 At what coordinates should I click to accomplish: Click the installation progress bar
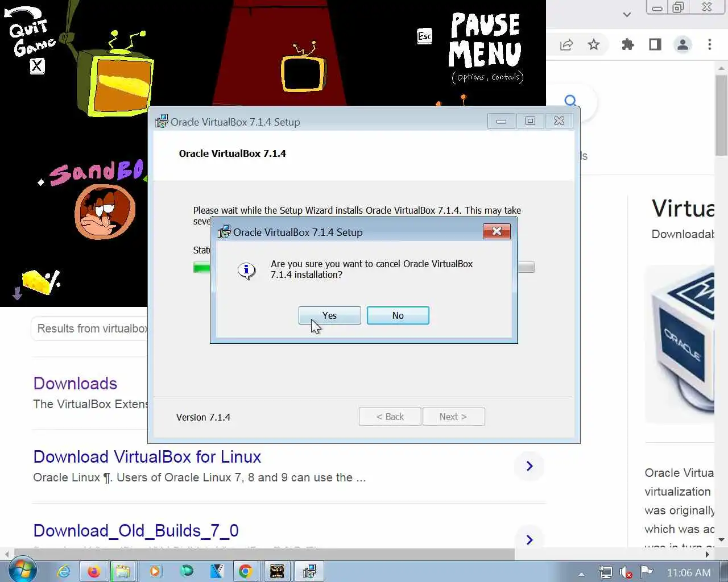pyautogui.click(x=364, y=267)
